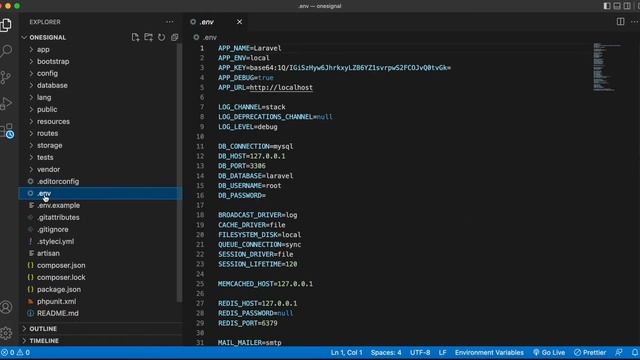The height and width of the screenshot is (360, 640).
Task: Change LF end of line sequence
Action: [x=442, y=353]
